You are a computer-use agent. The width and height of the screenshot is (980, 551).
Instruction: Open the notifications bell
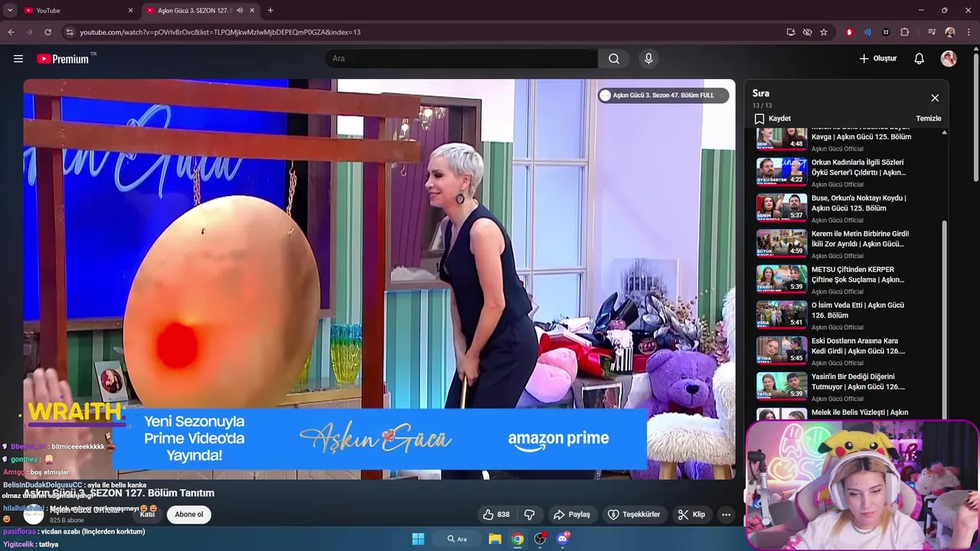[x=920, y=59]
